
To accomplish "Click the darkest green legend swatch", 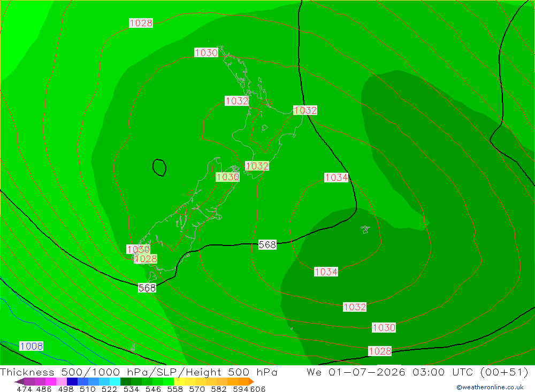I will pyautogui.click(x=126, y=381).
